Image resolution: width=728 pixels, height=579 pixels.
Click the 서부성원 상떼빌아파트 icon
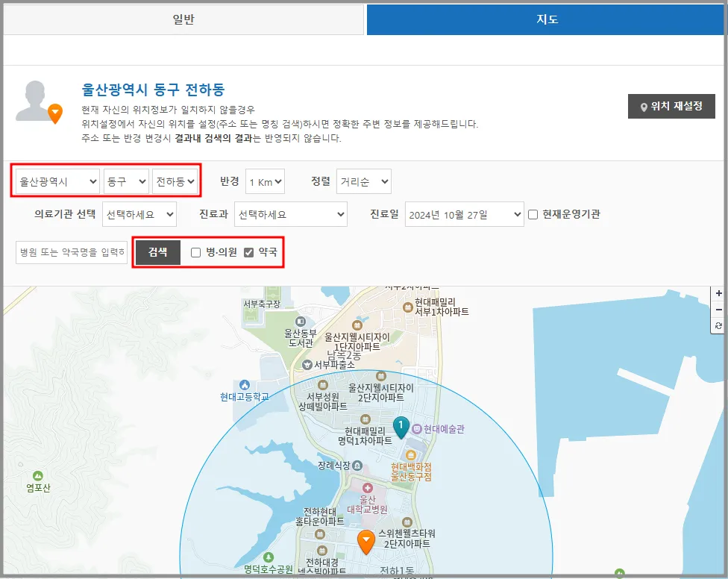323,385
